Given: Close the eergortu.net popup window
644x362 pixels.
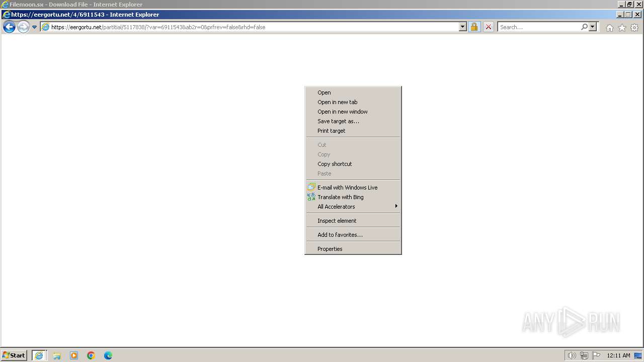Looking at the screenshot, I should pyautogui.click(x=637, y=15).
